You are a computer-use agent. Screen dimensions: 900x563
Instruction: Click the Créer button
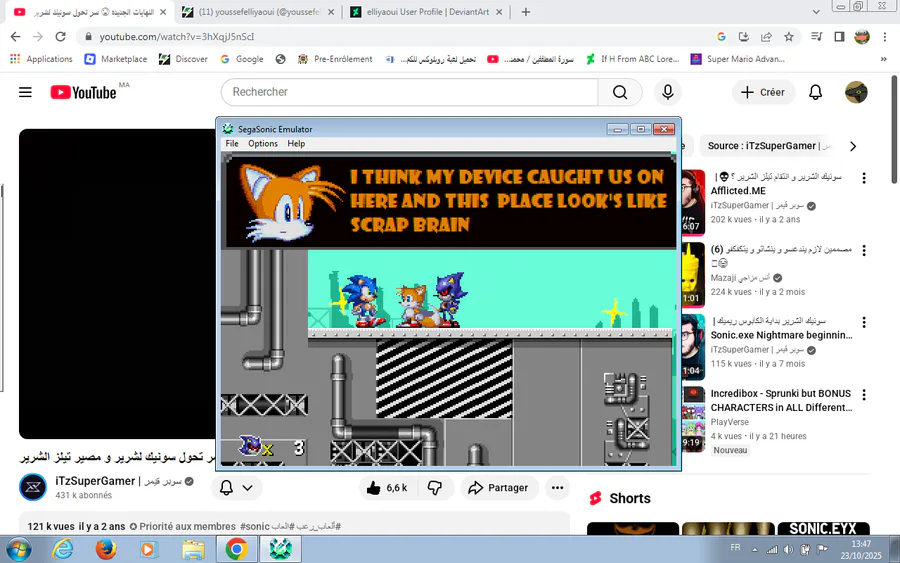[763, 92]
